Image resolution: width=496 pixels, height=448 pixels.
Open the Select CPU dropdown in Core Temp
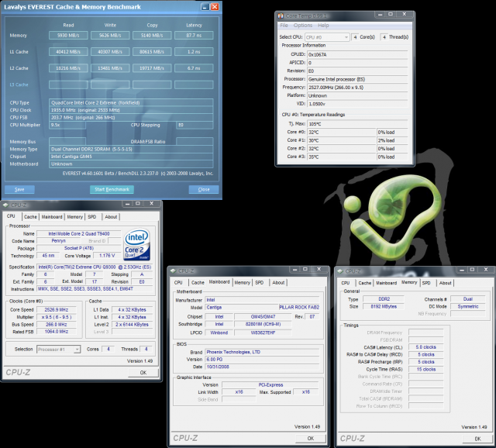327,37
